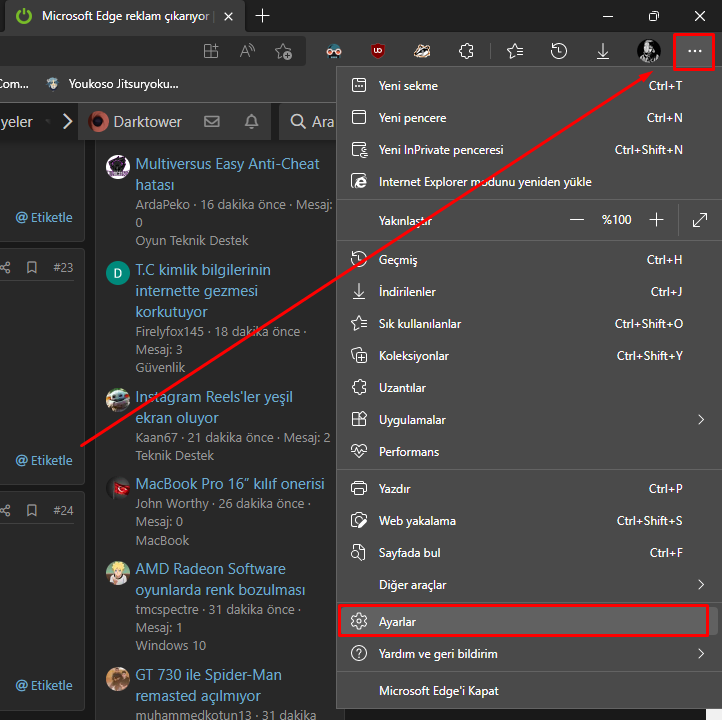Open the forum messages envelope icon

click(x=212, y=122)
